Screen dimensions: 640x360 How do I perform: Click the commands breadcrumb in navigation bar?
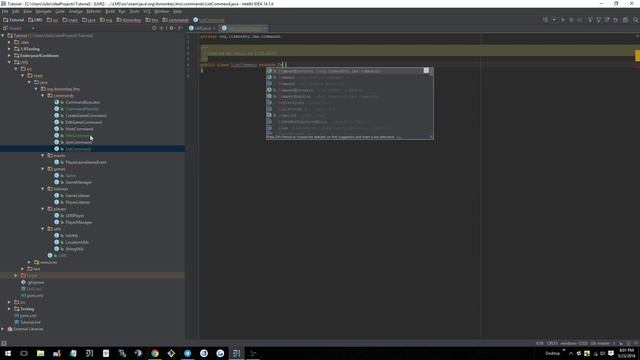coord(176,20)
